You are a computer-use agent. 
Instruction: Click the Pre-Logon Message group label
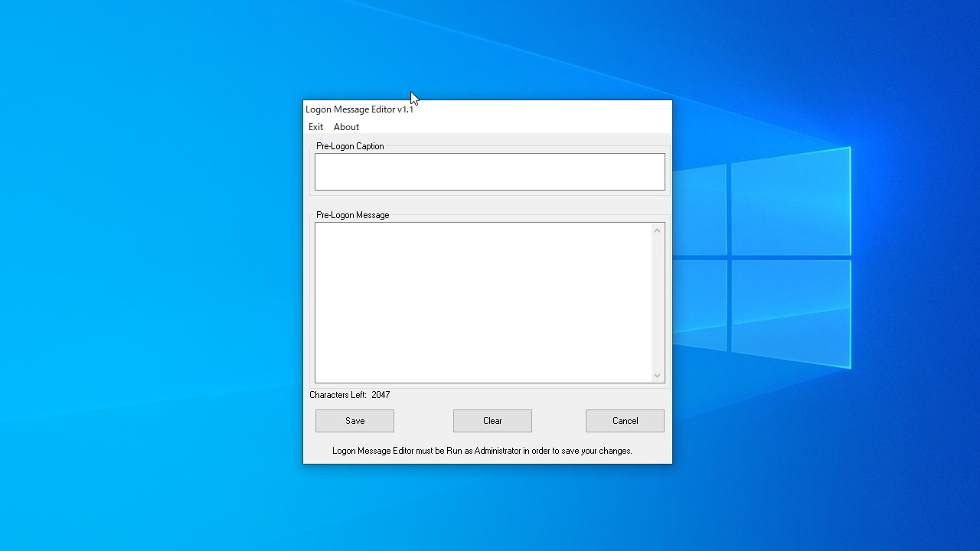(x=352, y=215)
